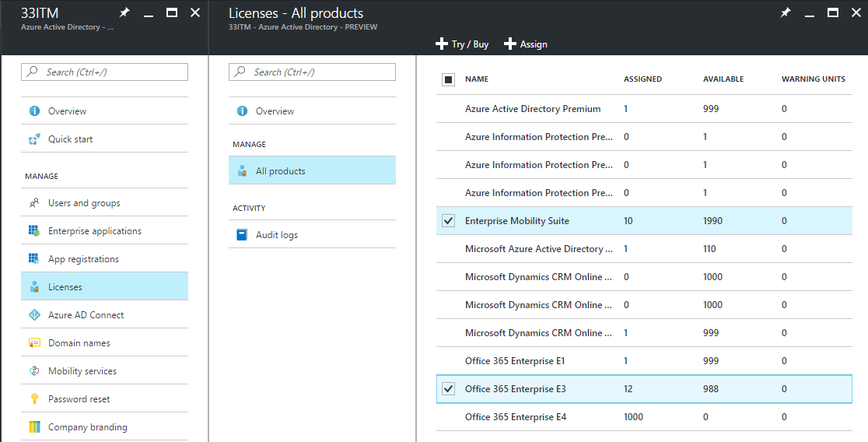Uncheck the Enterprise Mobility Suite checkbox
This screenshot has height=442, width=868.
[x=449, y=221]
